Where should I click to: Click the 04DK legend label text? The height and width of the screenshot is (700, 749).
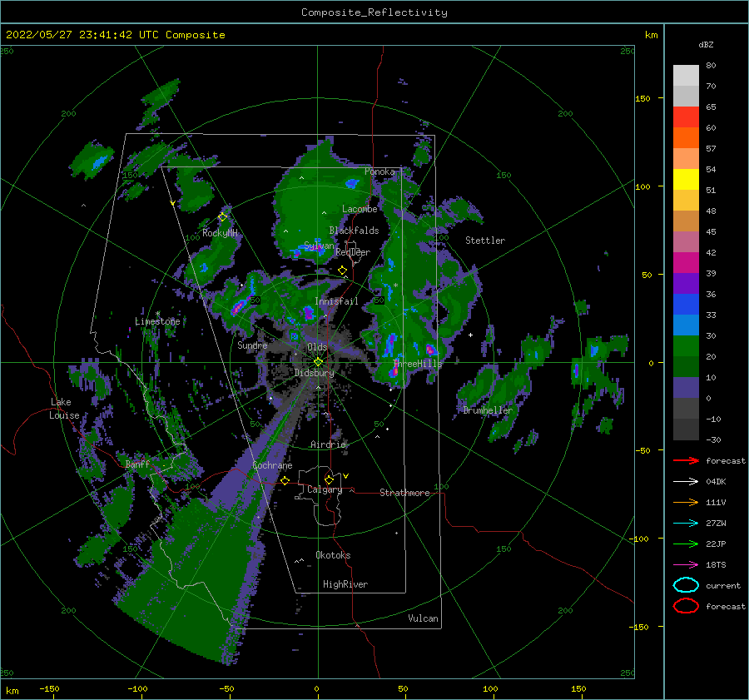(716, 482)
